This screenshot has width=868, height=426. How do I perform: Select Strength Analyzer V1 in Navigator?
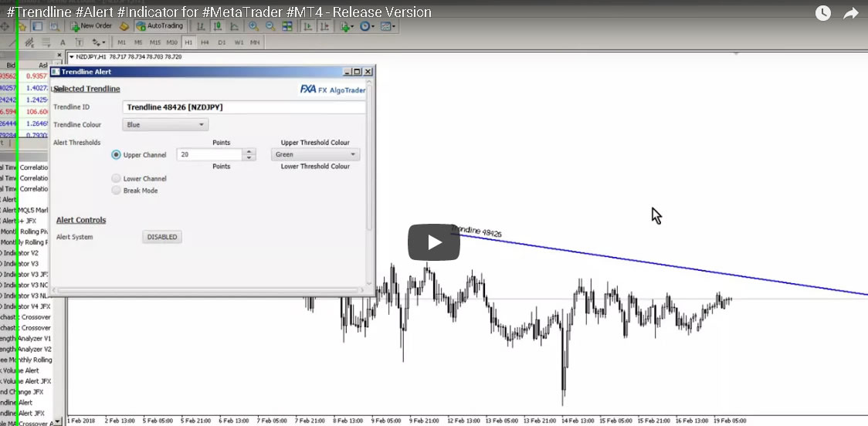(x=26, y=338)
